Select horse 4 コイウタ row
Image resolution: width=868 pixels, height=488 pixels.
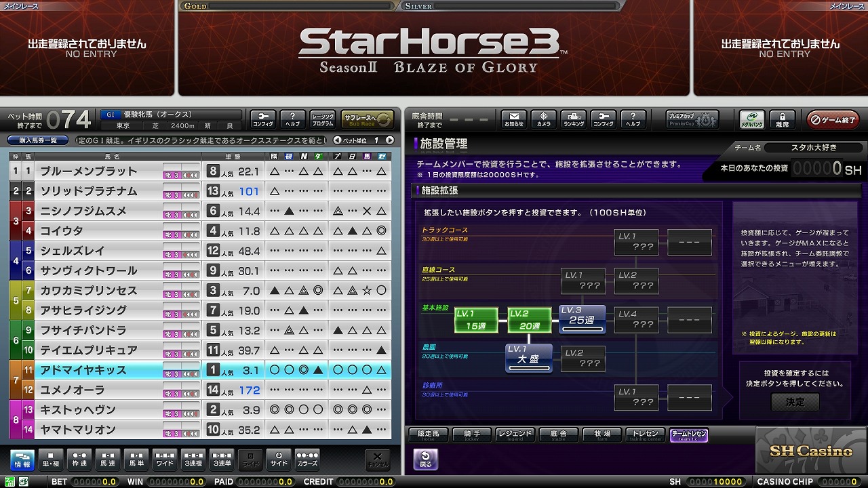tap(200, 231)
